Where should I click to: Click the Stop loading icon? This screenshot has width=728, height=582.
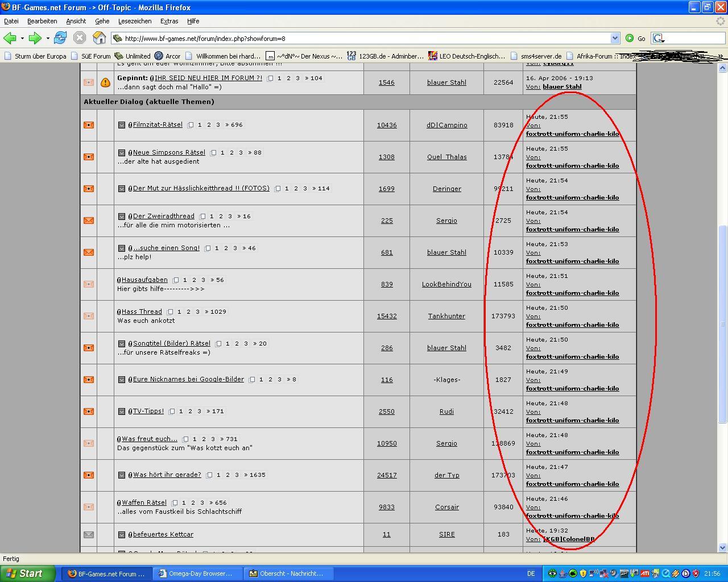(x=80, y=38)
